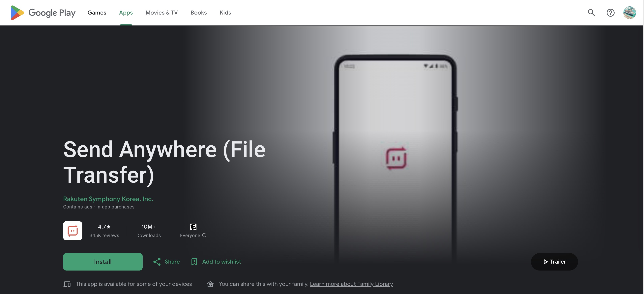This screenshot has width=644, height=294.
Task: Open the Books tab
Action: click(x=198, y=13)
